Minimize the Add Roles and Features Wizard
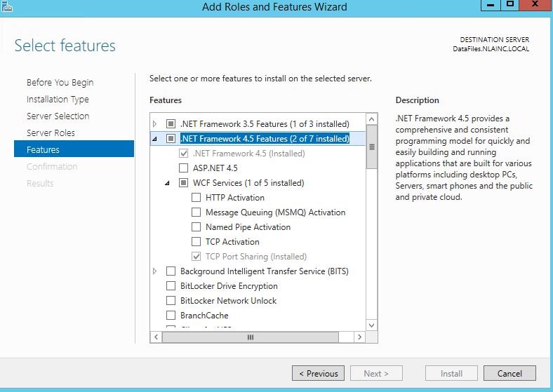553x392 pixels. pyautogui.click(x=491, y=5)
